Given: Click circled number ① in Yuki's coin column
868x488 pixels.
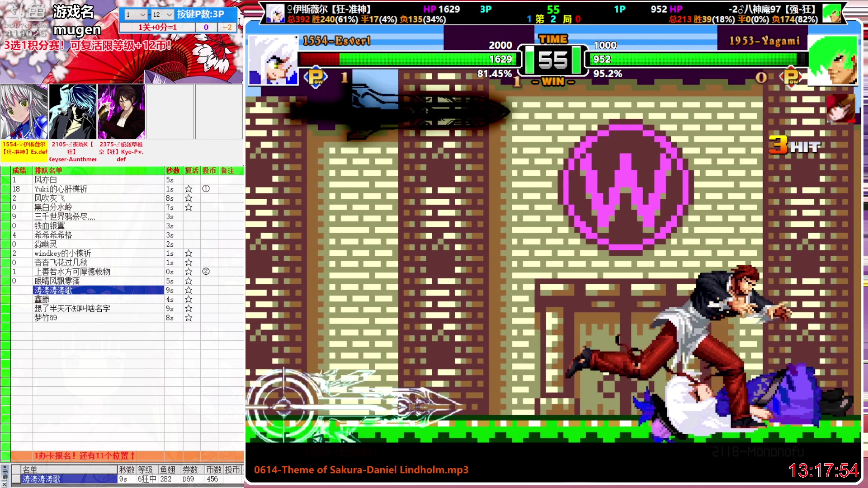Looking at the screenshot, I should click(x=206, y=189).
